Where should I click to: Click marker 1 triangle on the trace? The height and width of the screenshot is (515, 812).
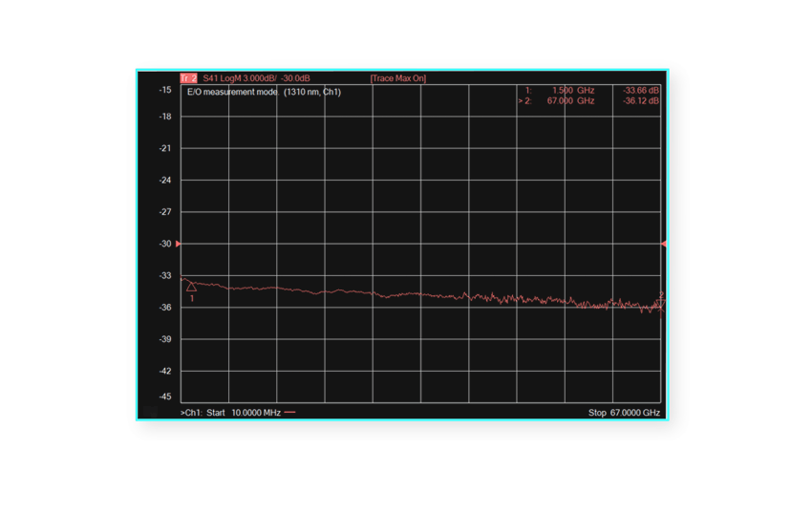coord(191,286)
